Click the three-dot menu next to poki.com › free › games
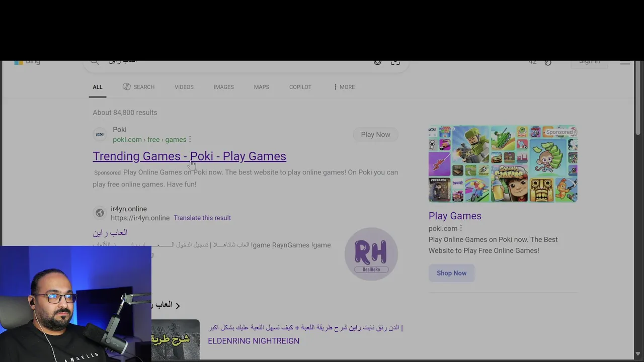This screenshot has width=644, height=362. click(190, 139)
